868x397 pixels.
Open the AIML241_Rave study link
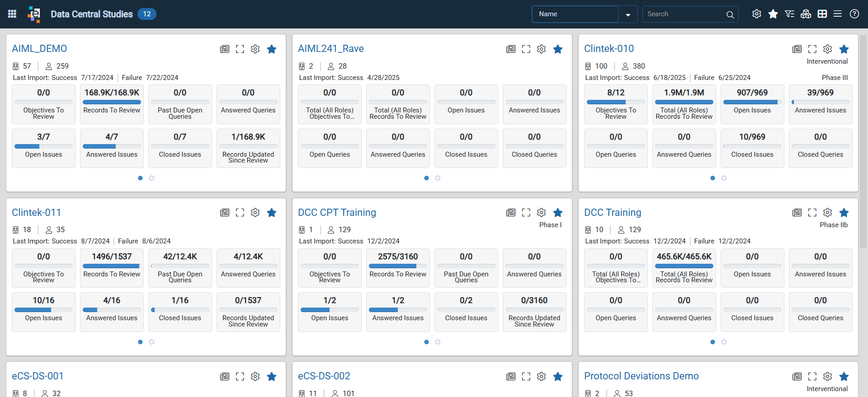click(x=331, y=48)
